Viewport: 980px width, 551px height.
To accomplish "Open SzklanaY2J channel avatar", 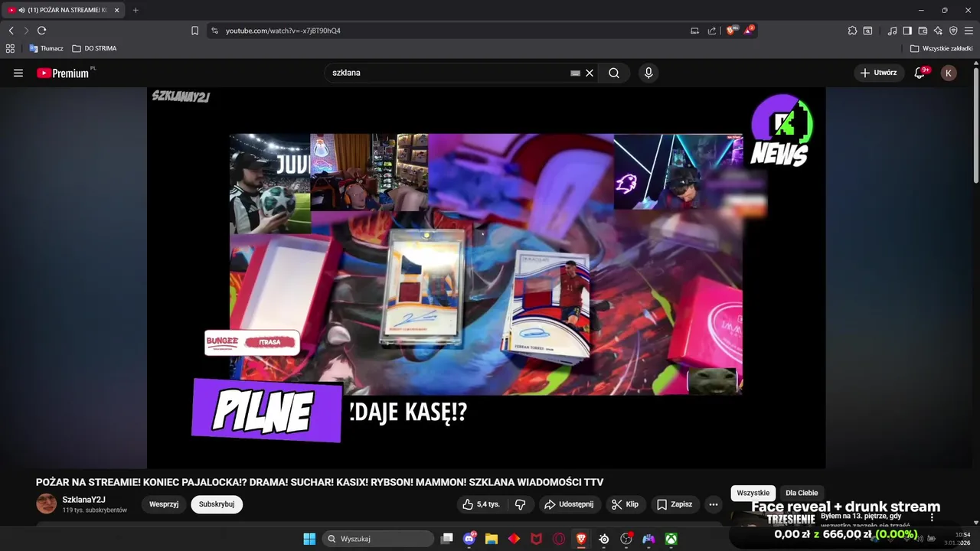I will [x=46, y=504].
